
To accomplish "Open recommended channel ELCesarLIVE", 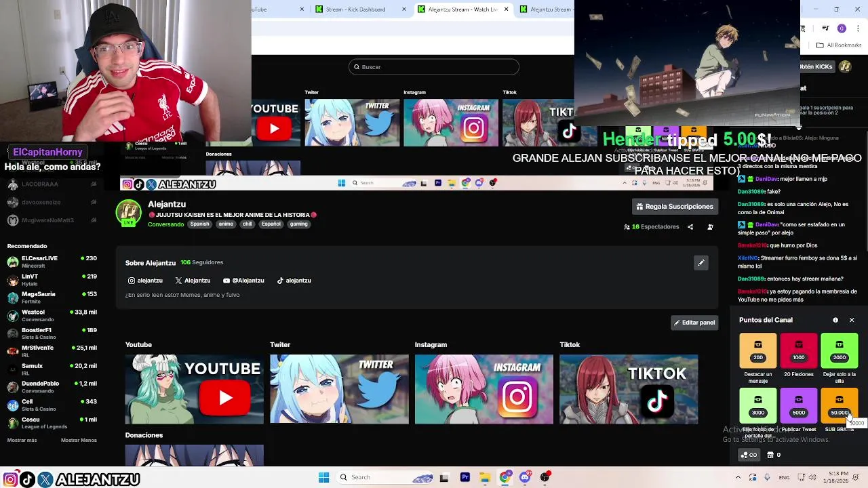I will click(52, 262).
